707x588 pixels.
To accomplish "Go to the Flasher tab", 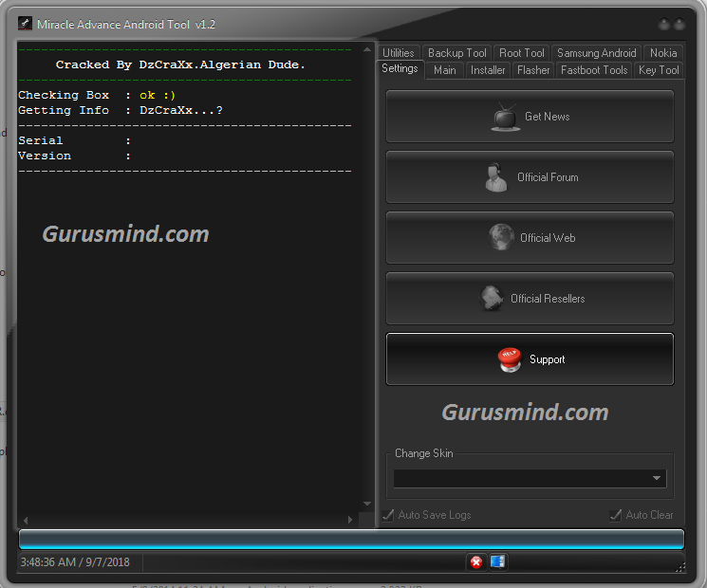I will point(533,70).
